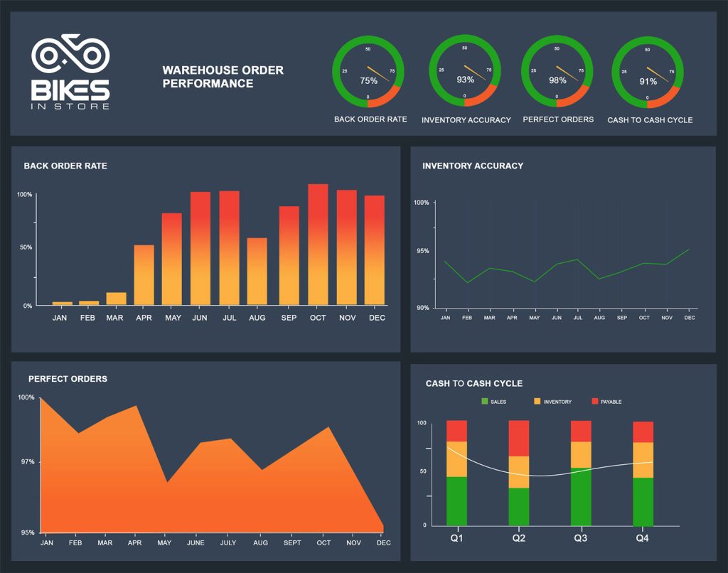Switch to the Inventory Accuracy view
The image size is (728, 573).
click(471, 166)
